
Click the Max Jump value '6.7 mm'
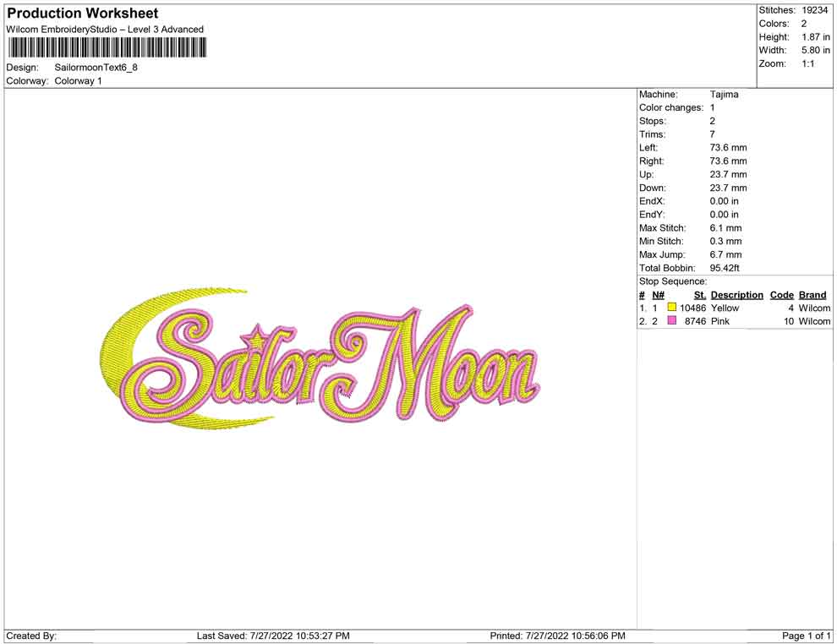[725, 254]
